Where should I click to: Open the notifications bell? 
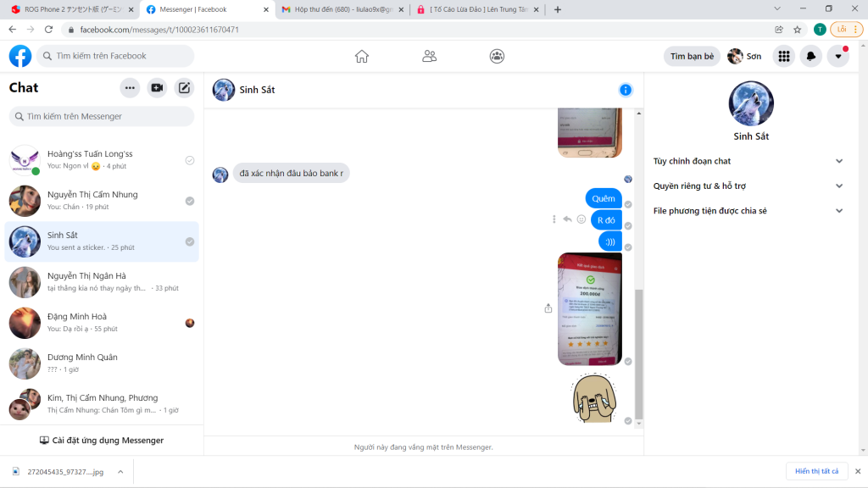[x=811, y=56]
